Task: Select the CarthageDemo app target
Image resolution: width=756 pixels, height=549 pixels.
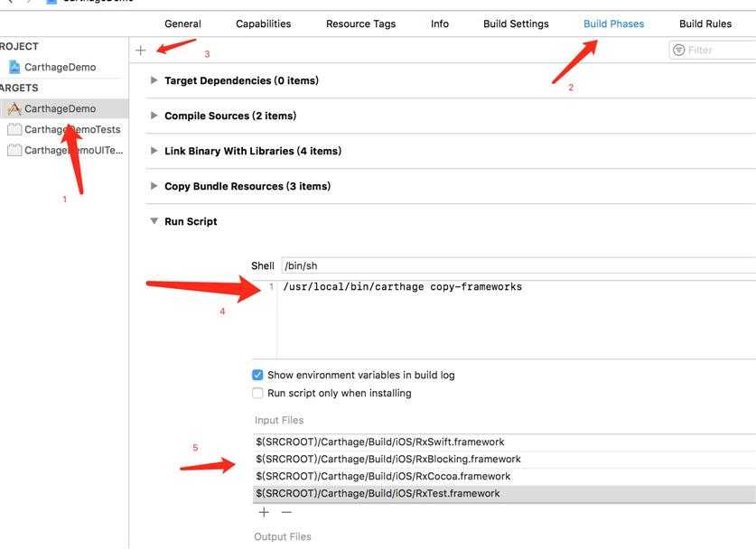Action: click(x=64, y=108)
